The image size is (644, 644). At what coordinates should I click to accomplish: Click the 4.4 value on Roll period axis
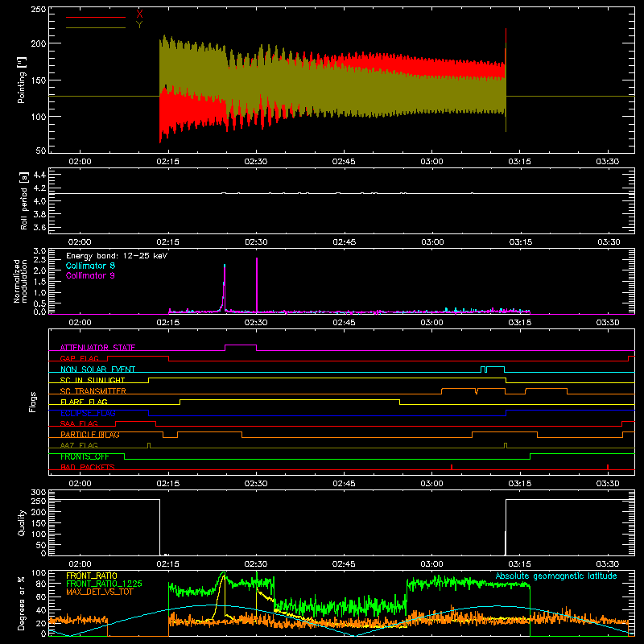point(39,175)
